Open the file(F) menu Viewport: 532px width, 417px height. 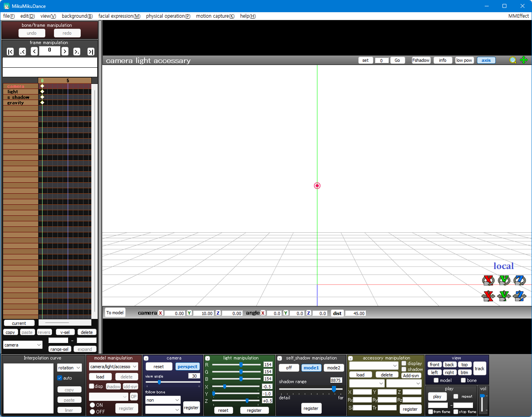coord(9,16)
